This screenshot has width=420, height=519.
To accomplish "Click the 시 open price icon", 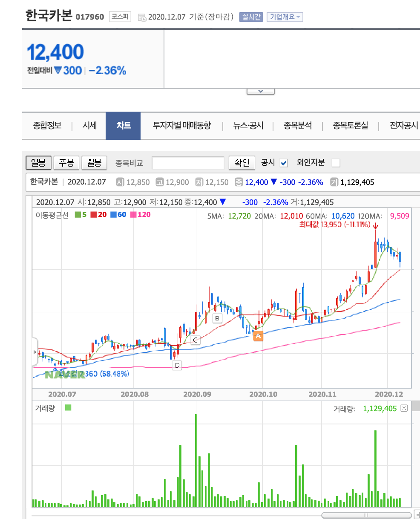I will [120, 182].
